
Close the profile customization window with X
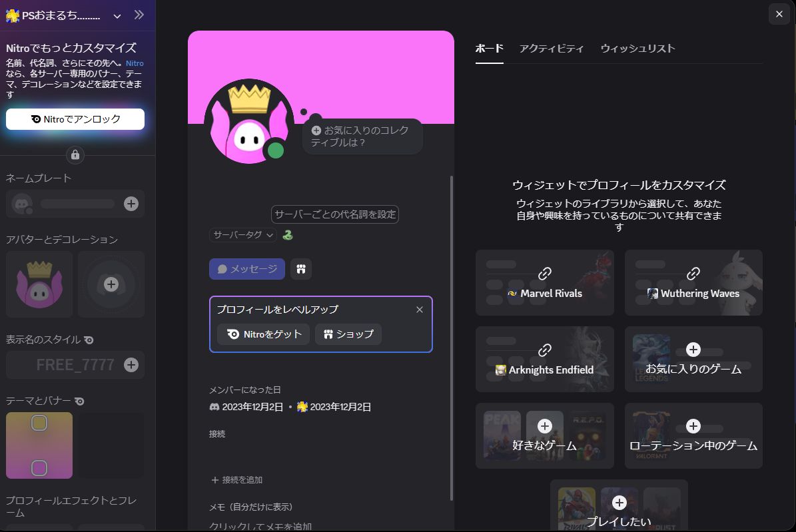coord(779,14)
